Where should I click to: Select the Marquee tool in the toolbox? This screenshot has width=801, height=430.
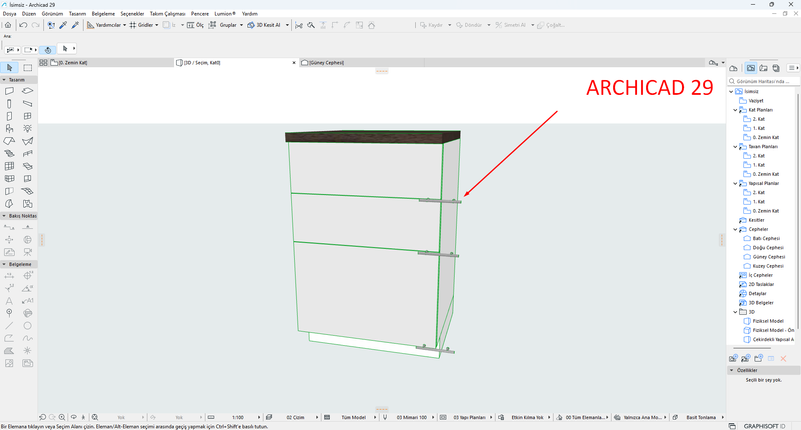28,67
